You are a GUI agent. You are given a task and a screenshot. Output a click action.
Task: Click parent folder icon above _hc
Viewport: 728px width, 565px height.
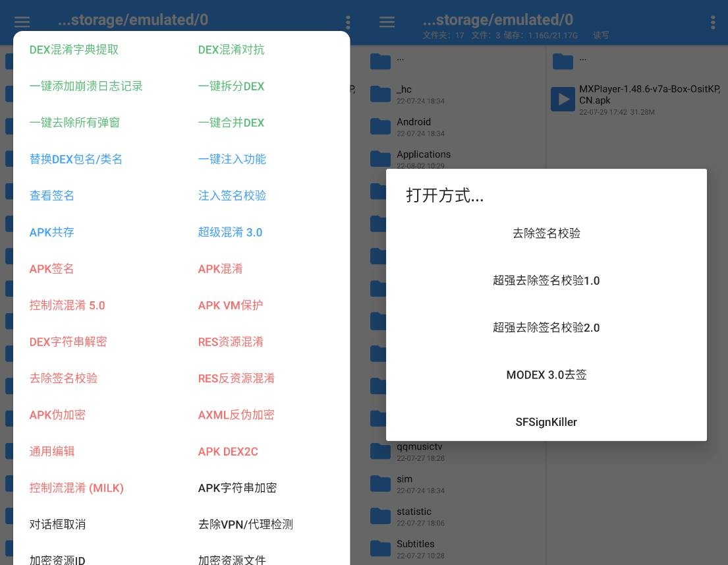(x=380, y=61)
